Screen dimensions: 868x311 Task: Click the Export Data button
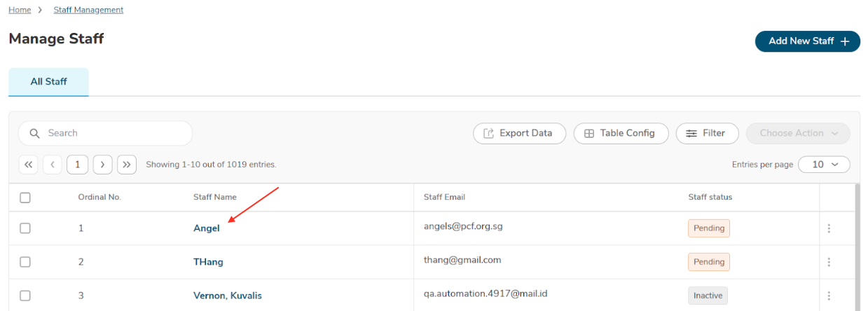click(519, 133)
